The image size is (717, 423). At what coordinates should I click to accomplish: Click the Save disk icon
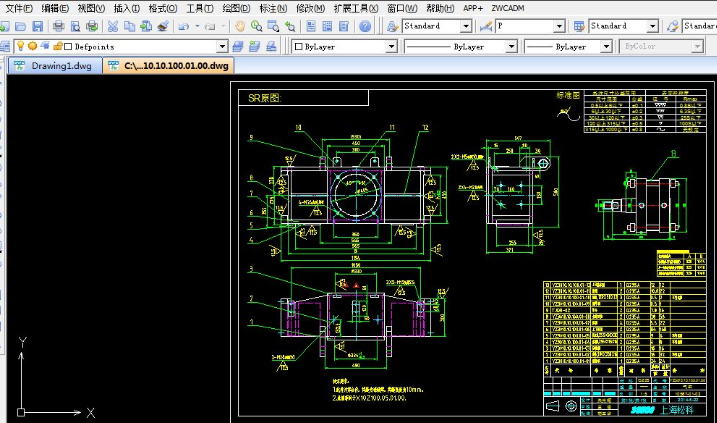37,26
